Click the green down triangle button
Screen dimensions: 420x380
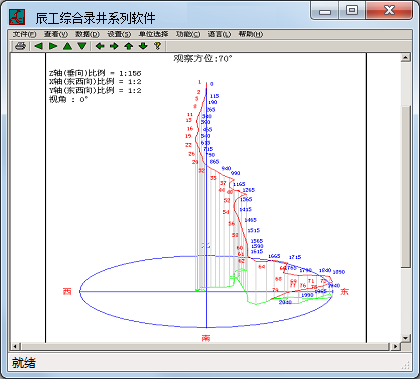tap(82, 46)
